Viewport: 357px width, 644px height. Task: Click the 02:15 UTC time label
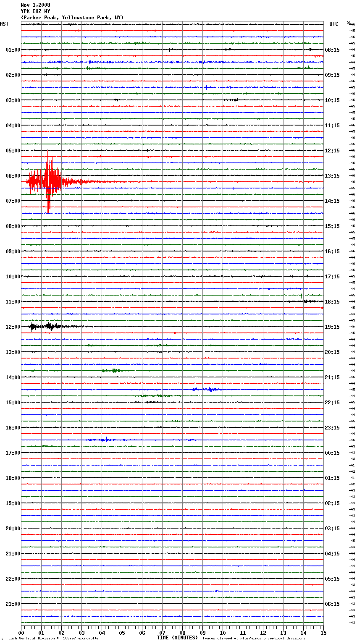click(x=332, y=503)
